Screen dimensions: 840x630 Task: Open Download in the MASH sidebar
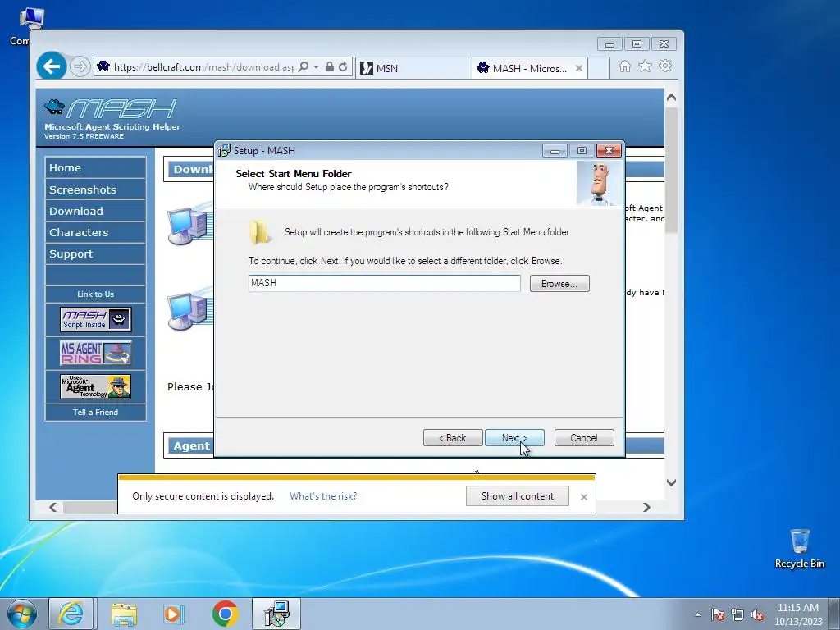(95, 211)
